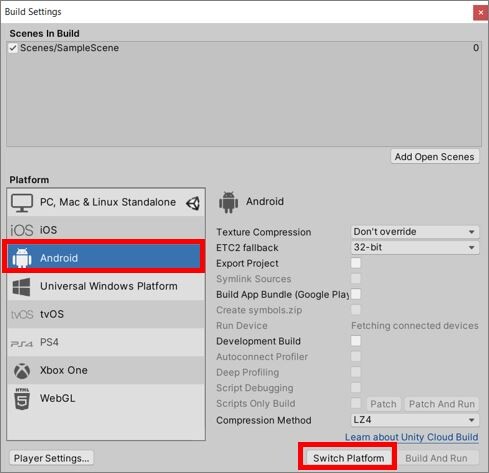This screenshot has width=489, height=473.
Task: Click the Run Device label
Action: (242, 326)
